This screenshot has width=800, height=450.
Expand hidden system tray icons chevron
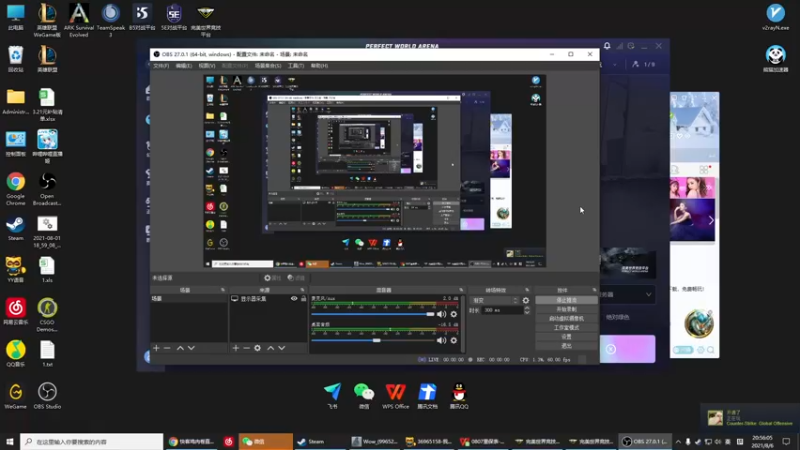[678, 442]
